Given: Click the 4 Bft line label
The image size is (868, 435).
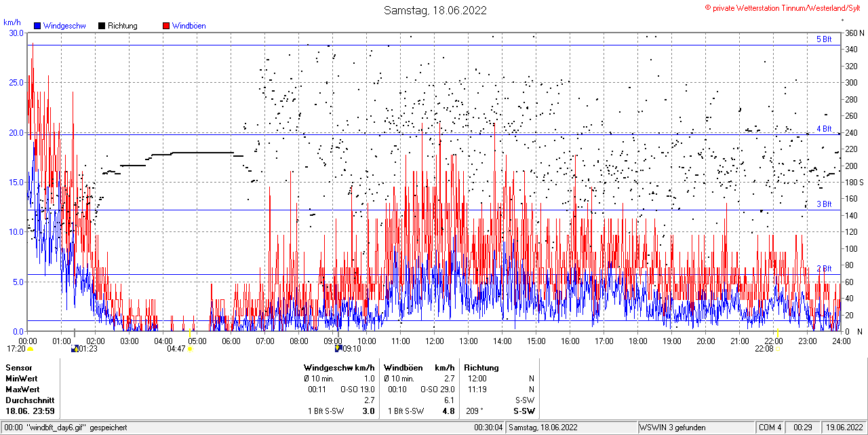Looking at the screenshot, I should (x=824, y=128).
